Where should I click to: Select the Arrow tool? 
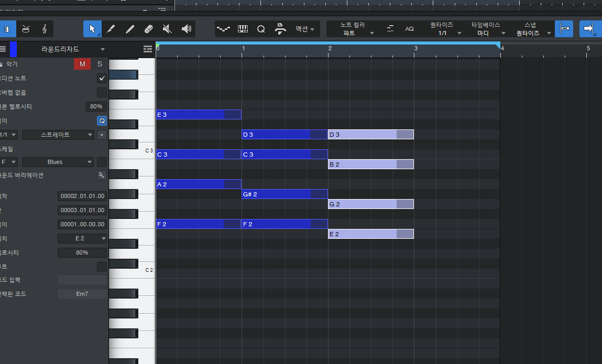(x=92, y=29)
